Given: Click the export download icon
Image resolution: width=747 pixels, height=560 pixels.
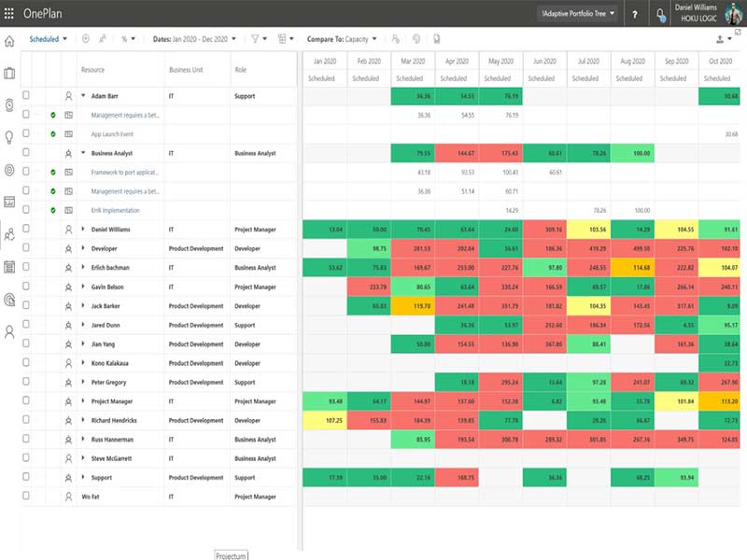Looking at the screenshot, I should [x=720, y=39].
